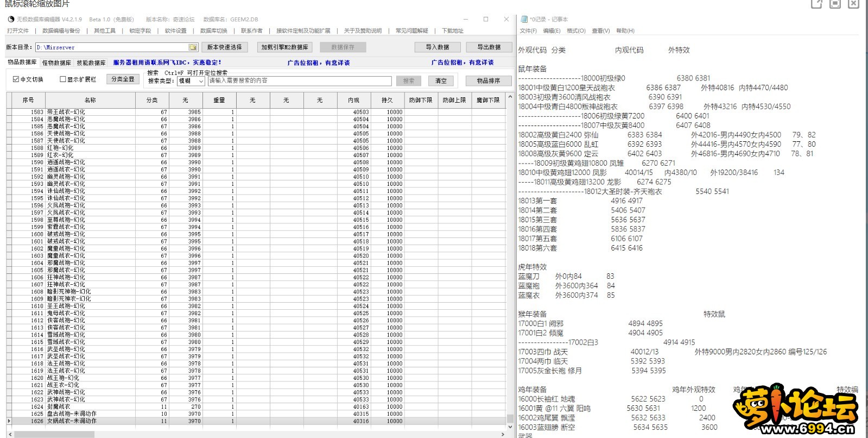Enable the 显示扩展栏 checkbox
This screenshot has width=868, height=438.
point(62,79)
